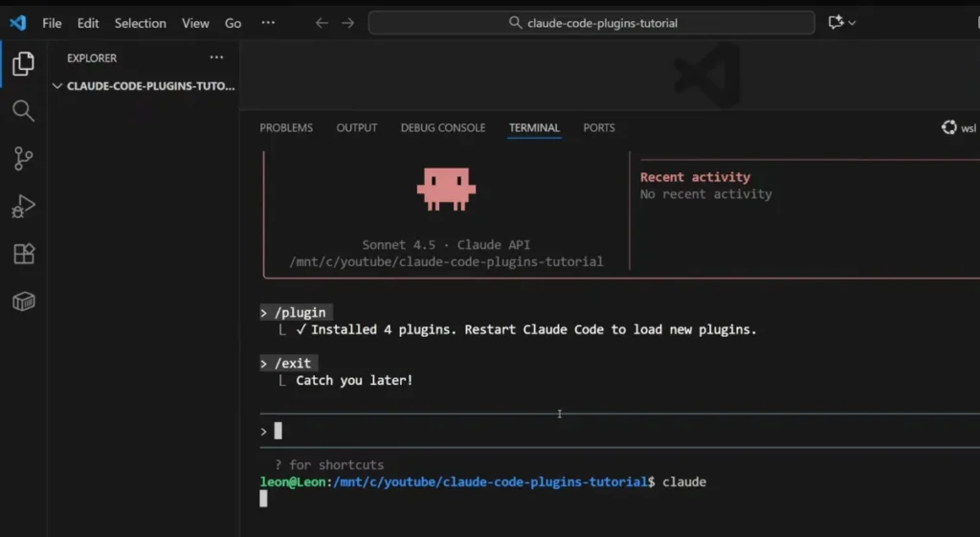980x537 pixels.
Task: Click "Installed 4 plugins" message
Action: [x=526, y=329]
